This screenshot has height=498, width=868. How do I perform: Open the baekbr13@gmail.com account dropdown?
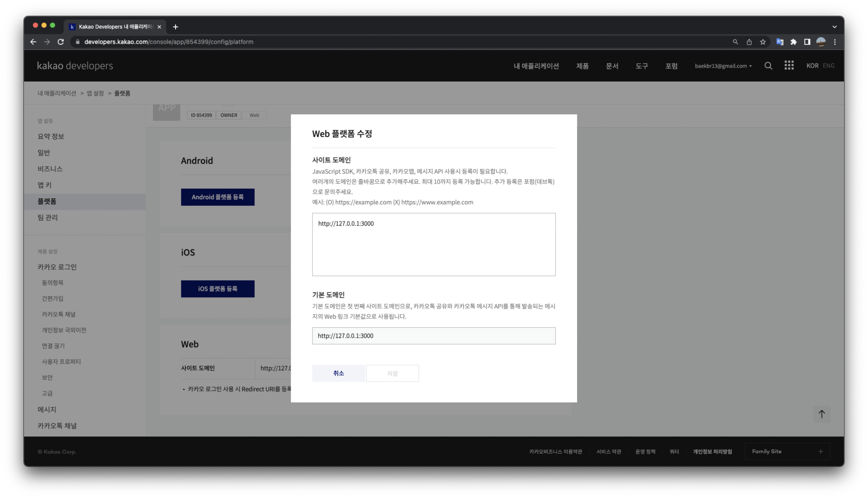click(x=723, y=66)
